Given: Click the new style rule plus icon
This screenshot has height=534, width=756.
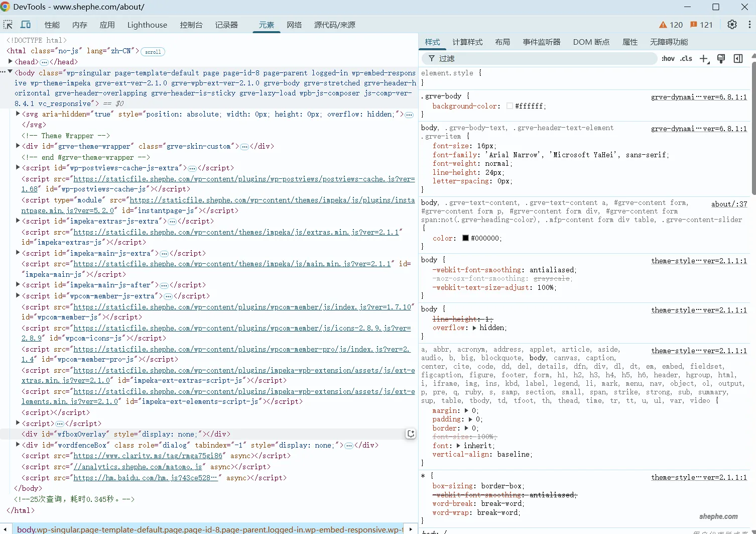Looking at the screenshot, I should coord(704,58).
